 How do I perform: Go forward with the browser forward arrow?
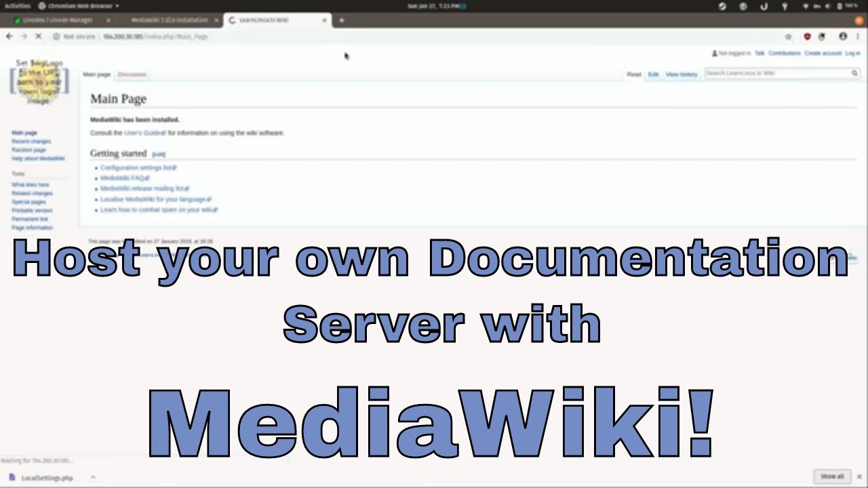pos(24,37)
